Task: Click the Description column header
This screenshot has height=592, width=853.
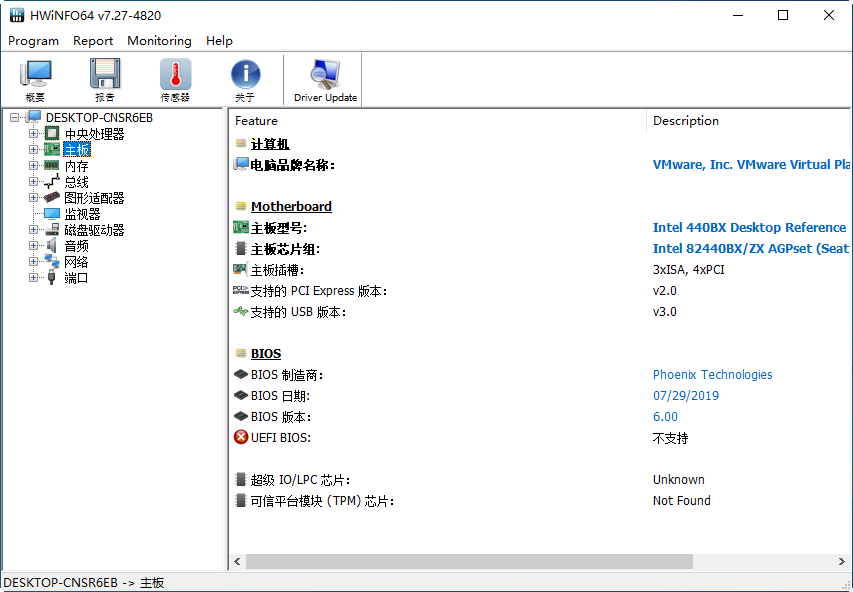Action: coord(749,121)
